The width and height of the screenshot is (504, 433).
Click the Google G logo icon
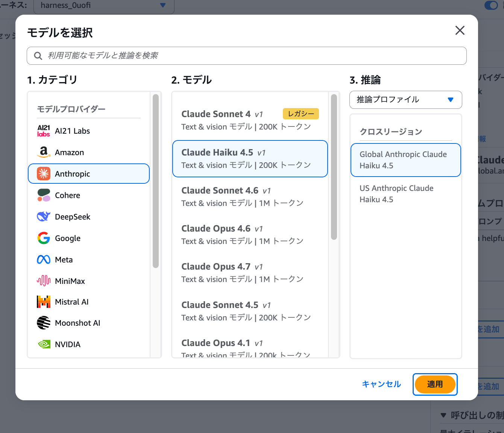[44, 238]
